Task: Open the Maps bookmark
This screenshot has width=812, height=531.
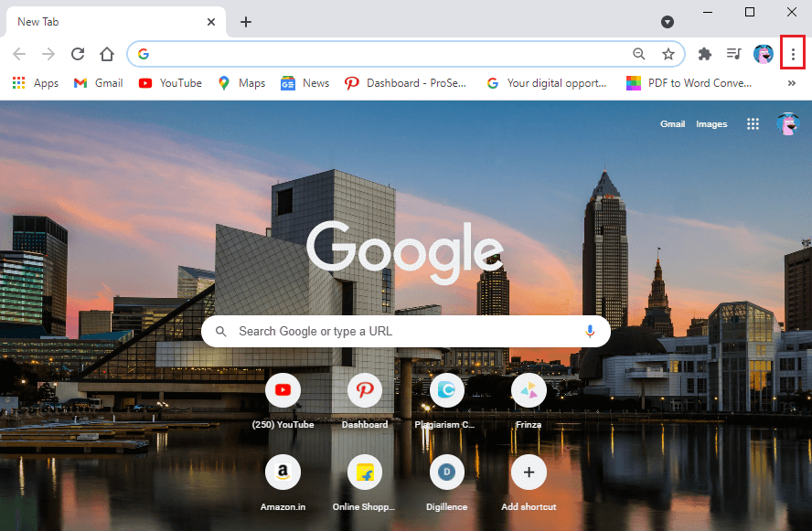Action: (241, 83)
